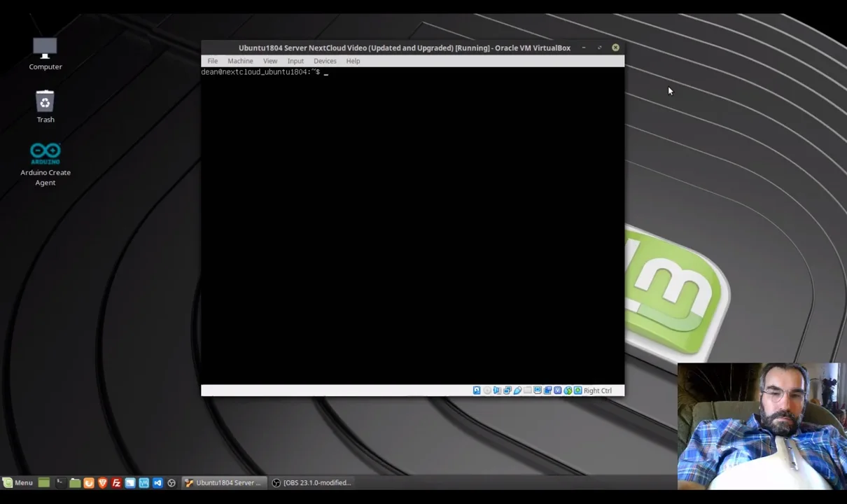Open the Mint Menu button
847x504 pixels.
[x=17, y=482]
